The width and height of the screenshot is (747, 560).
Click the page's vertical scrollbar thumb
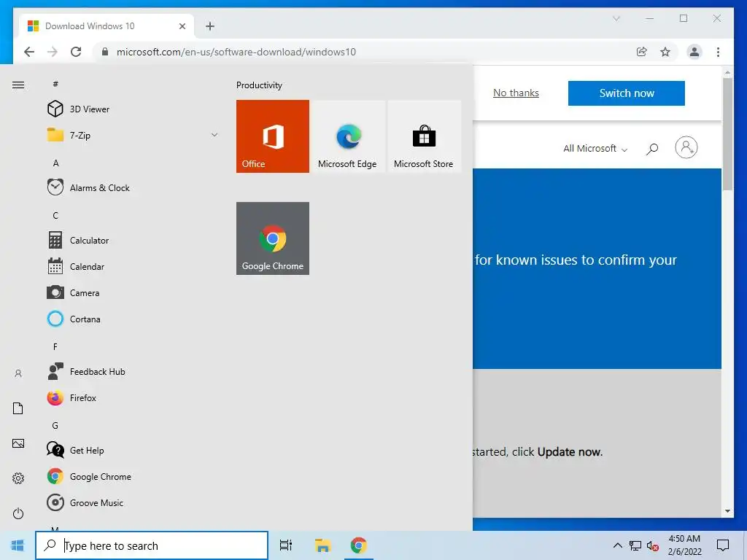[x=727, y=134]
